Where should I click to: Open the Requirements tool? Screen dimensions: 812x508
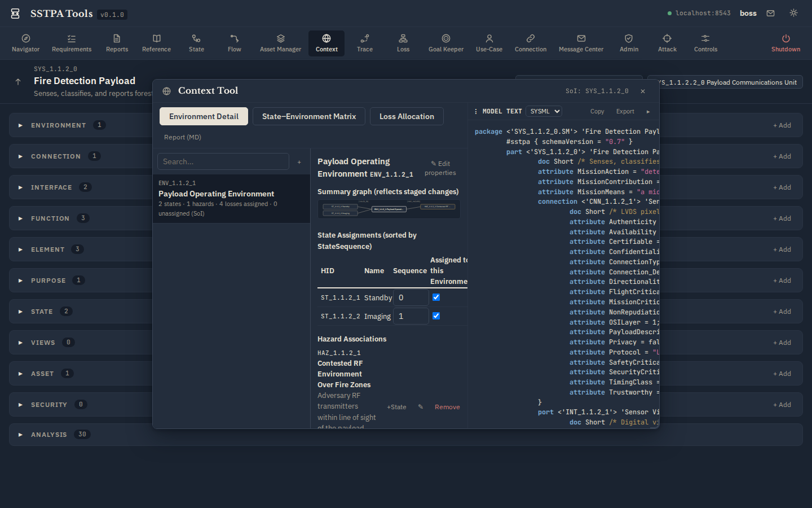click(x=72, y=43)
